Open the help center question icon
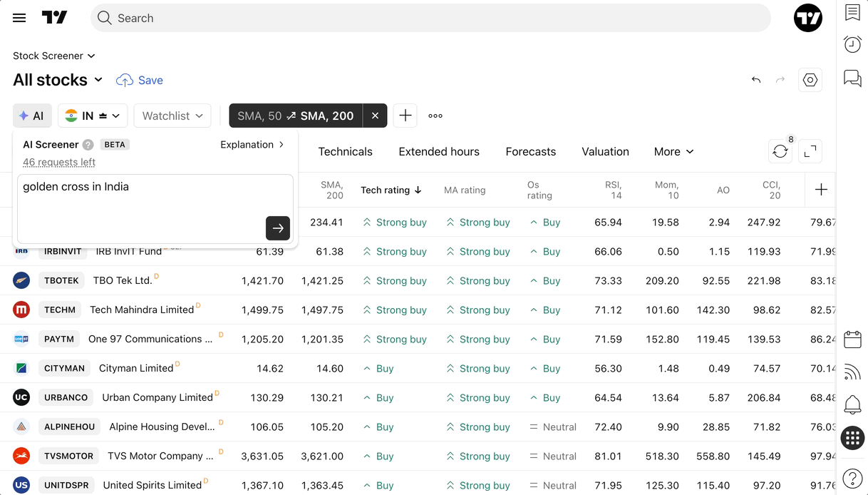The image size is (868, 495). tap(852, 478)
